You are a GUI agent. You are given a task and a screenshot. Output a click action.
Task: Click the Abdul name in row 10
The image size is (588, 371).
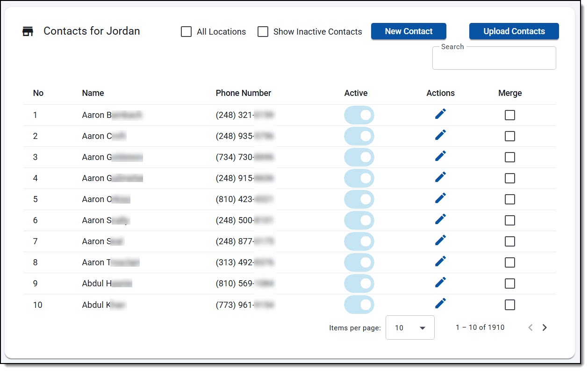point(104,305)
